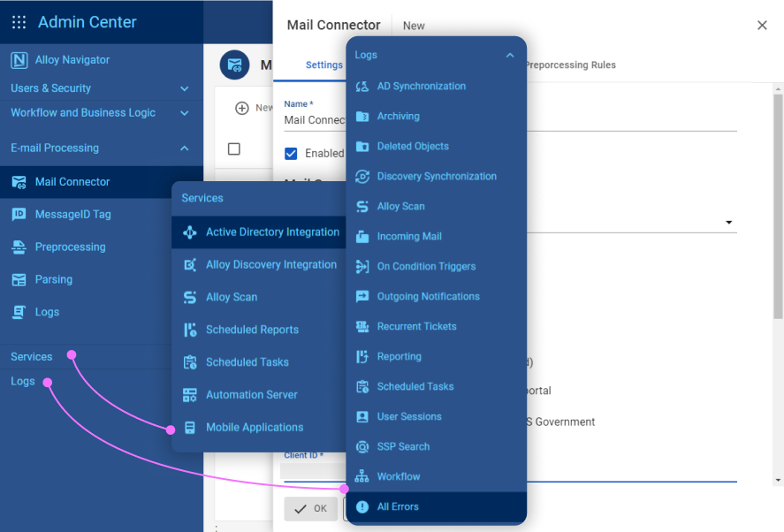
Task: Click the Mail Connector sidebar icon
Action: (19, 182)
